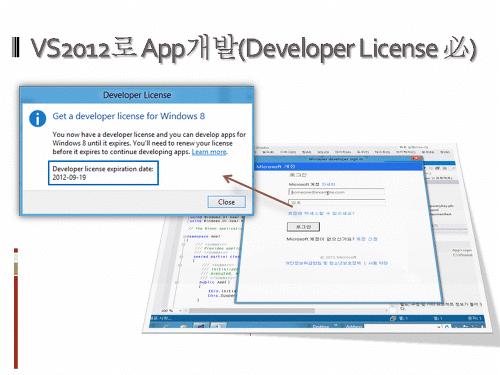This screenshot has height=375, width=500.
Task: Open the privacy statement link in sign-in window
Action: click(323, 263)
